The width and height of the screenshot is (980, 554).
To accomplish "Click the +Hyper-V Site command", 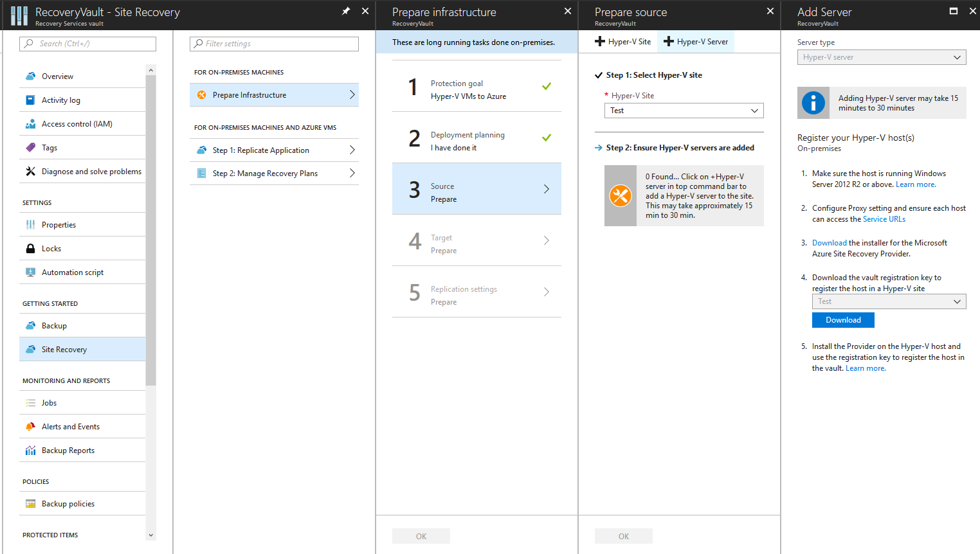I will pos(623,42).
